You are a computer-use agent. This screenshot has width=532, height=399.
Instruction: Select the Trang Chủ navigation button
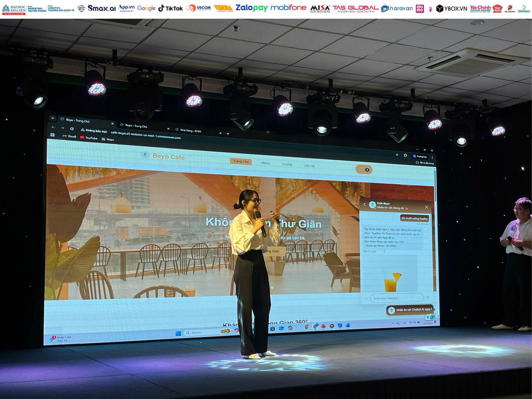pyautogui.click(x=241, y=162)
